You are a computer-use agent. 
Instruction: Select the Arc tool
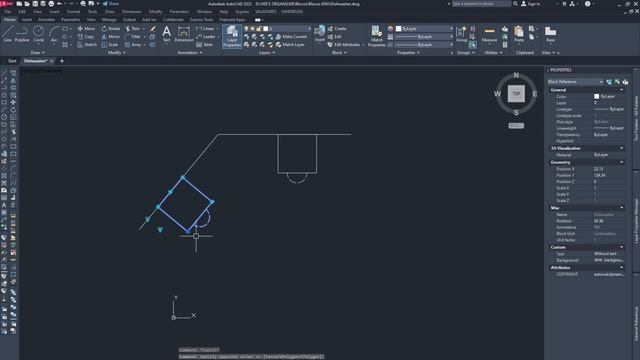click(x=54, y=34)
